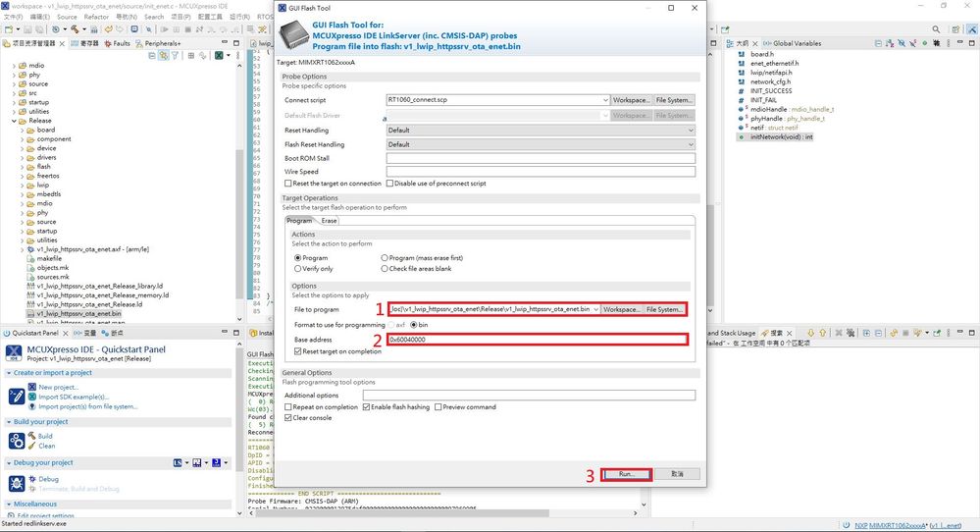Click the Terminate stop icon in toolbar
980x532 pixels.
tap(188, 29)
